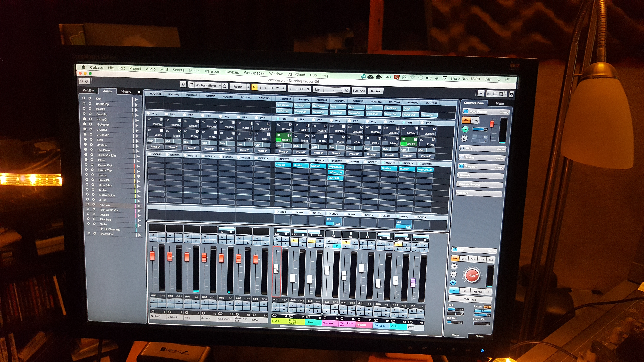Open the Notification Center list icon

pyautogui.click(x=508, y=80)
